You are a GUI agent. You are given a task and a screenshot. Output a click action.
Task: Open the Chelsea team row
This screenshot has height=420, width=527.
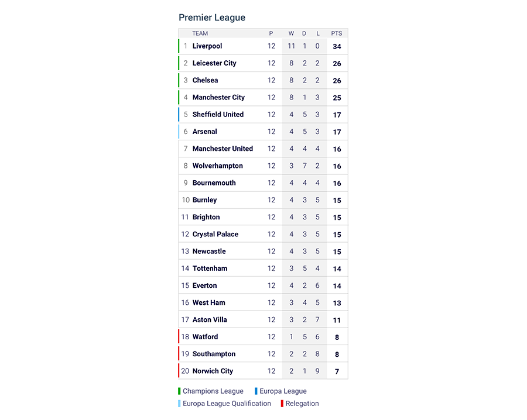(205, 80)
